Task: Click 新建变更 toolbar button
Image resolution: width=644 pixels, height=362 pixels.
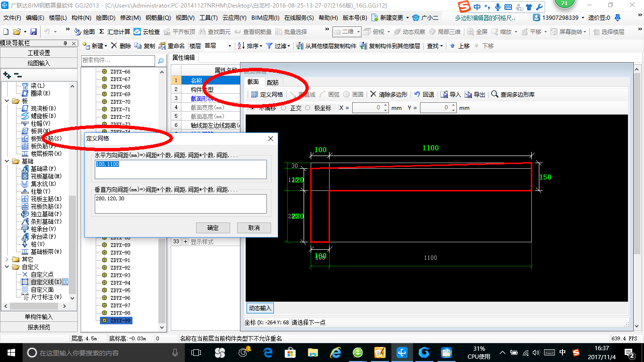Action: point(391,17)
